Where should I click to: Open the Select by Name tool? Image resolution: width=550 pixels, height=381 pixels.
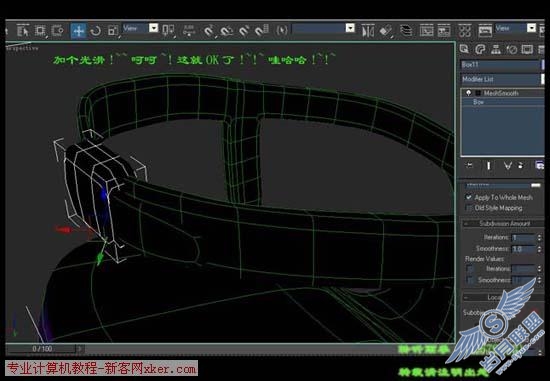(x=23, y=31)
